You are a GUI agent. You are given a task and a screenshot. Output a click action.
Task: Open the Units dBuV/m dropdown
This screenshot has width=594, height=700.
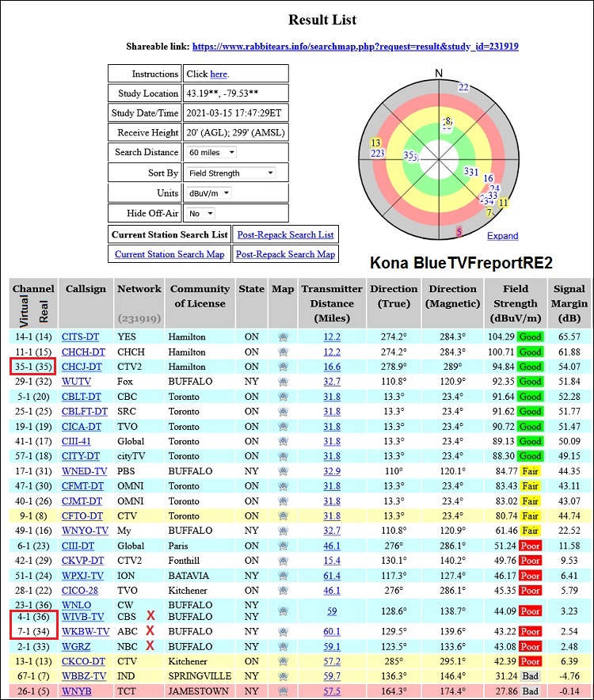[209, 193]
